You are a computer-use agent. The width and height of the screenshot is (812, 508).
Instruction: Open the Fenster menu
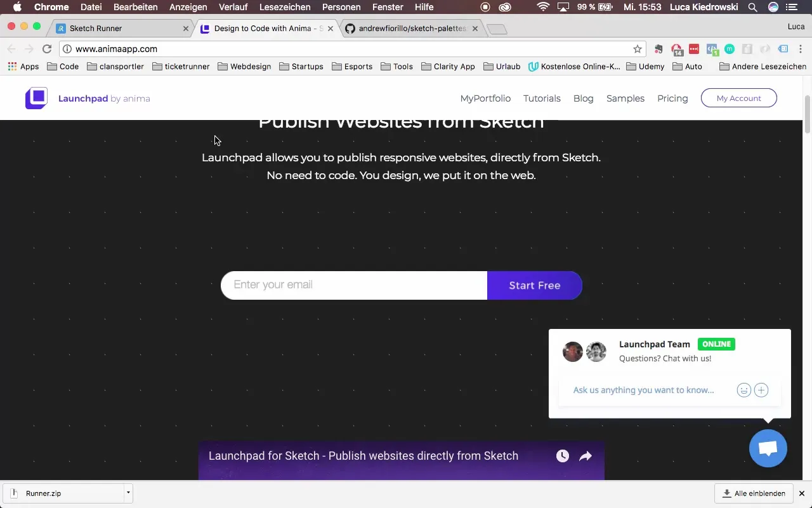coord(387,8)
